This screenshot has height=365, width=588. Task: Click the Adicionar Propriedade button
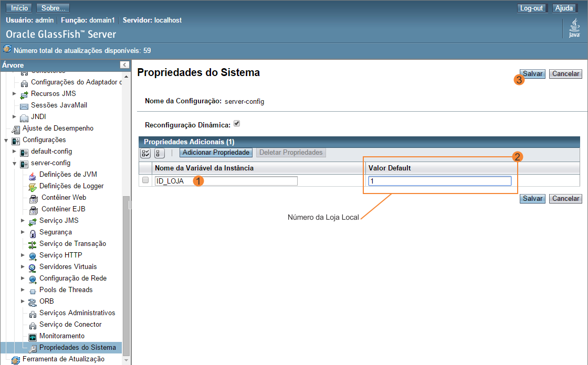[x=216, y=153]
